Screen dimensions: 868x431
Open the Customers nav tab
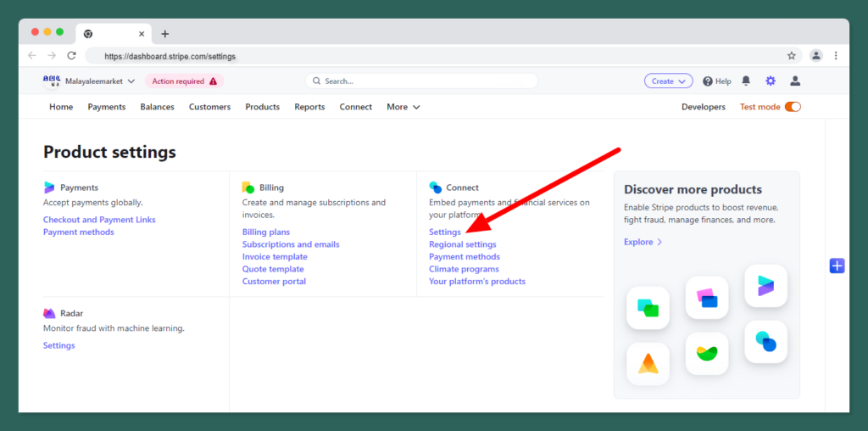point(209,107)
